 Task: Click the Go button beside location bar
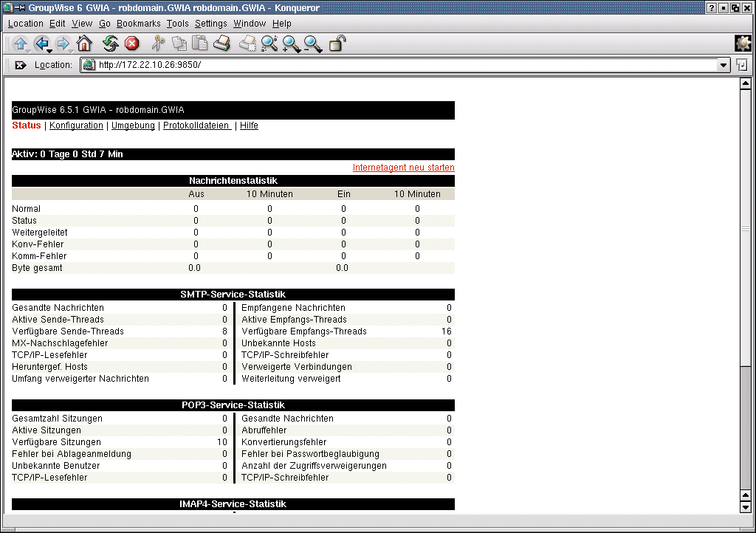[x=742, y=65]
